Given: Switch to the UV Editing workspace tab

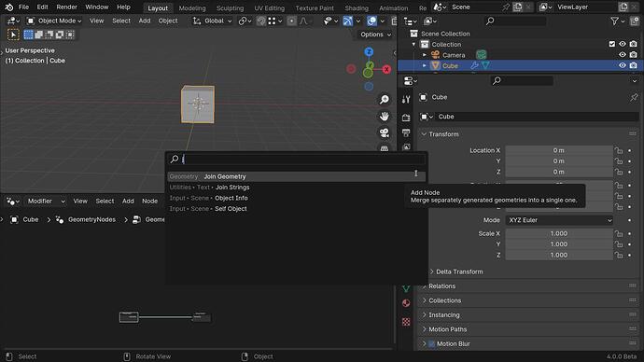Looking at the screenshot, I should coord(269,7).
